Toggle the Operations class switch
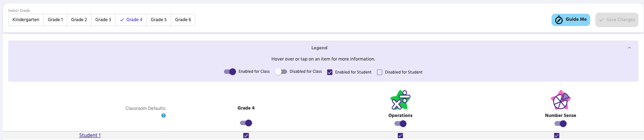The height and width of the screenshot is (140, 644). tap(400, 124)
